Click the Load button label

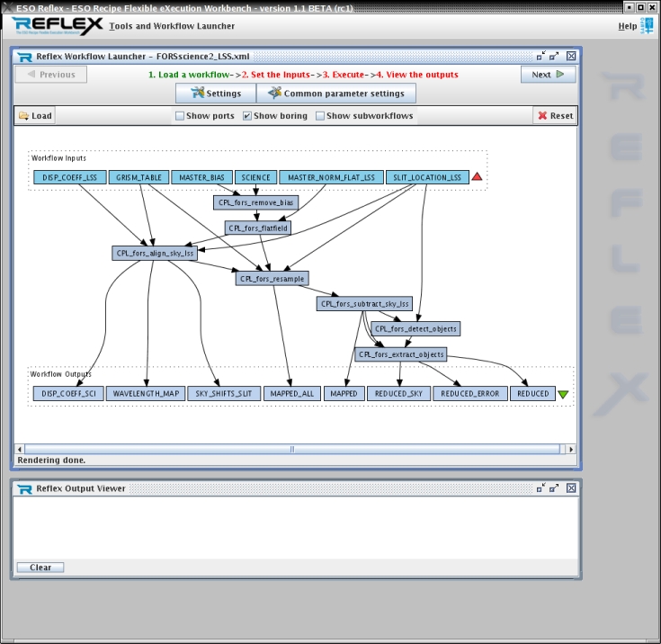coord(41,115)
